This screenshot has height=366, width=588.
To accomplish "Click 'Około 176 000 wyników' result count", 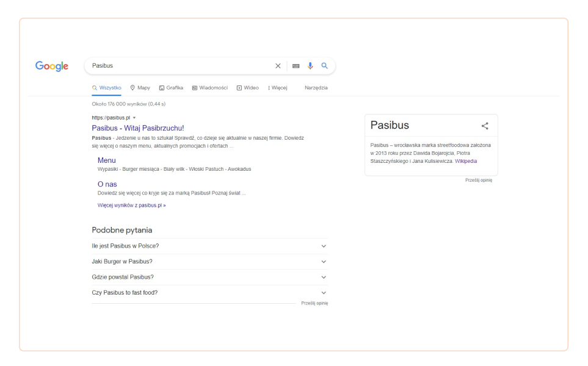I will click(x=129, y=104).
